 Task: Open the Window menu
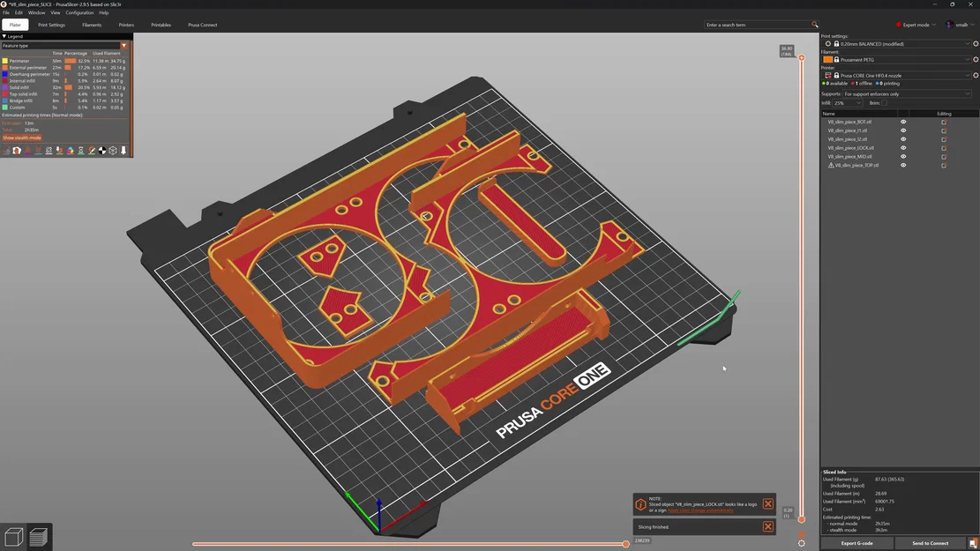36,12
